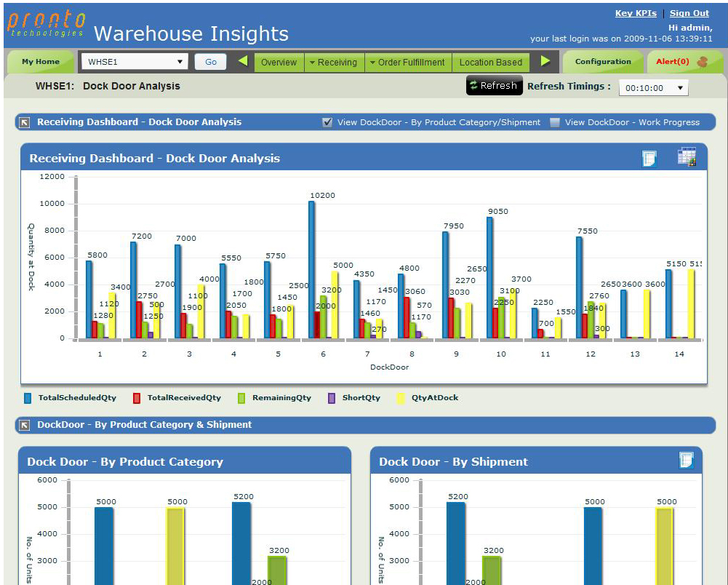Click the 'WHSE1: Dock Door Analysis' heading
Screen dimensions: 728x585
[108, 87]
